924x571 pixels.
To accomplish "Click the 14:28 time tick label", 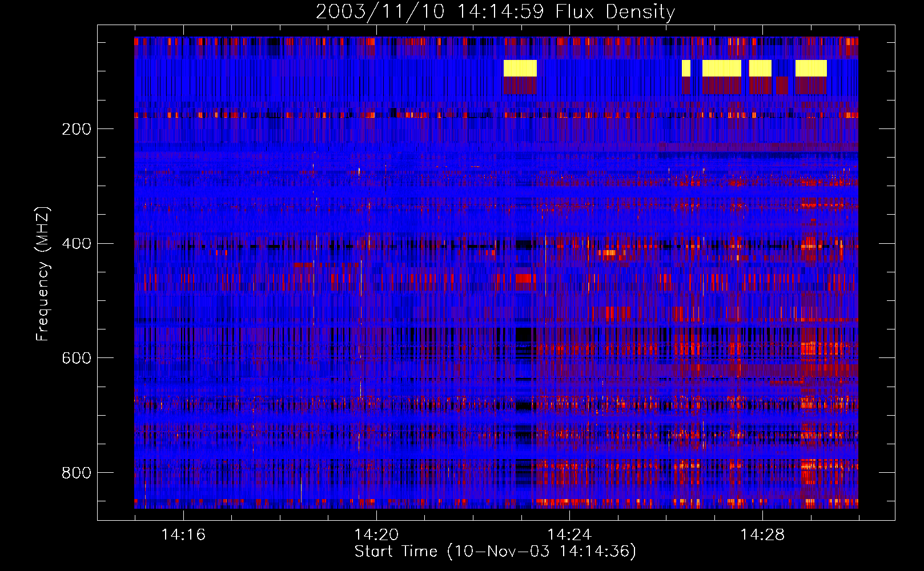I will 762,534.
